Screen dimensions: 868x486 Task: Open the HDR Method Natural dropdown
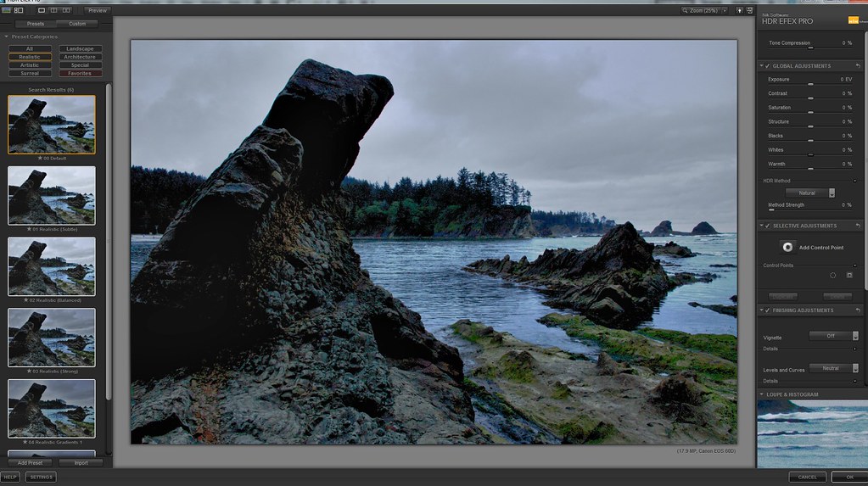pyautogui.click(x=809, y=193)
